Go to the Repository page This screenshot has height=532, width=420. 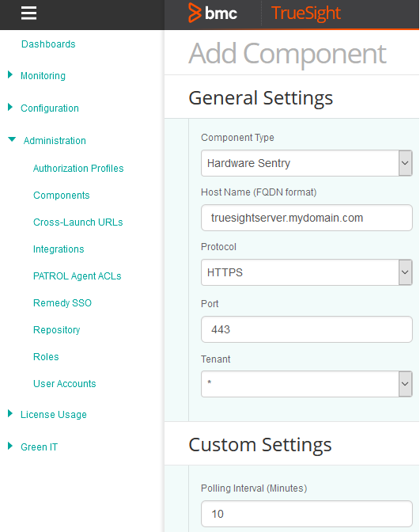pyautogui.click(x=57, y=330)
